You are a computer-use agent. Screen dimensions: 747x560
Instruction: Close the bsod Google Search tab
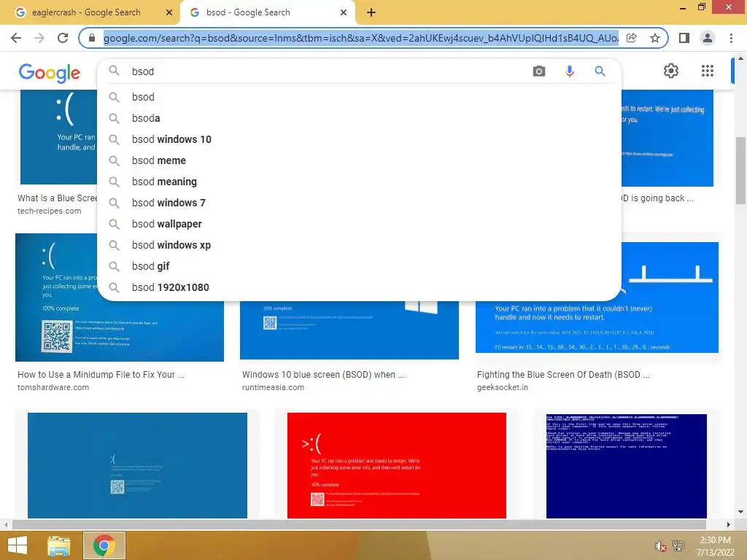(x=344, y=13)
